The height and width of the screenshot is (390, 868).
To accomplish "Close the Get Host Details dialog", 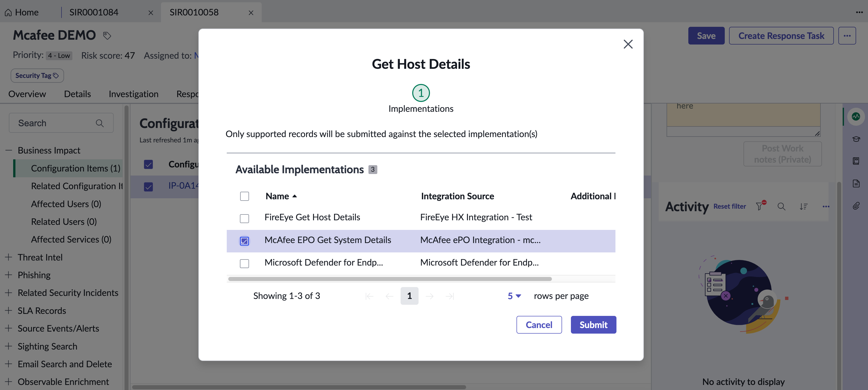I will click(x=628, y=44).
